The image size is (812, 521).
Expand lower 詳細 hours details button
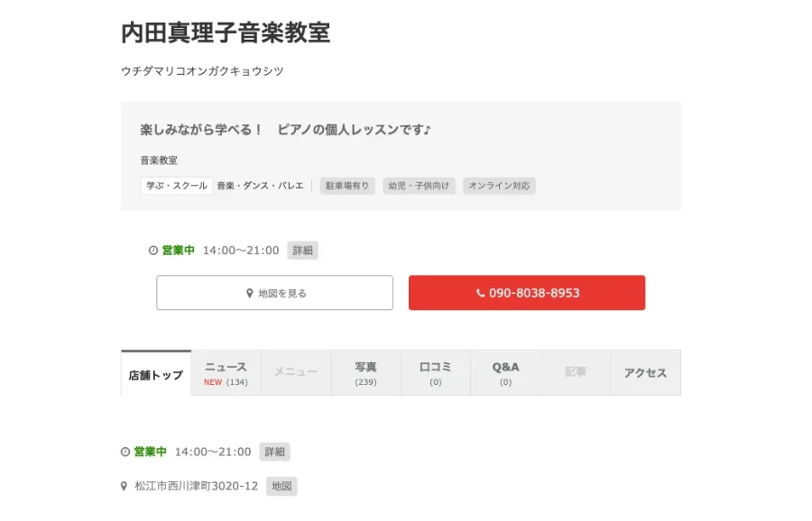point(275,452)
